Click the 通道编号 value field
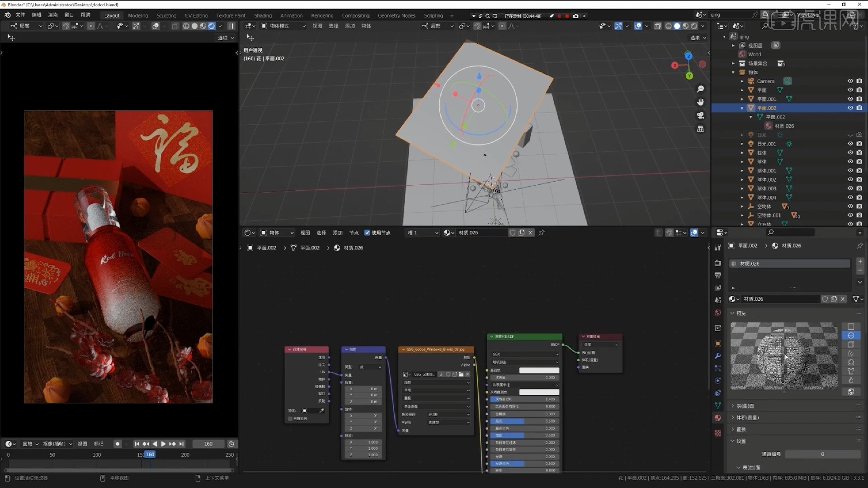868x488 pixels. [822, 454]
